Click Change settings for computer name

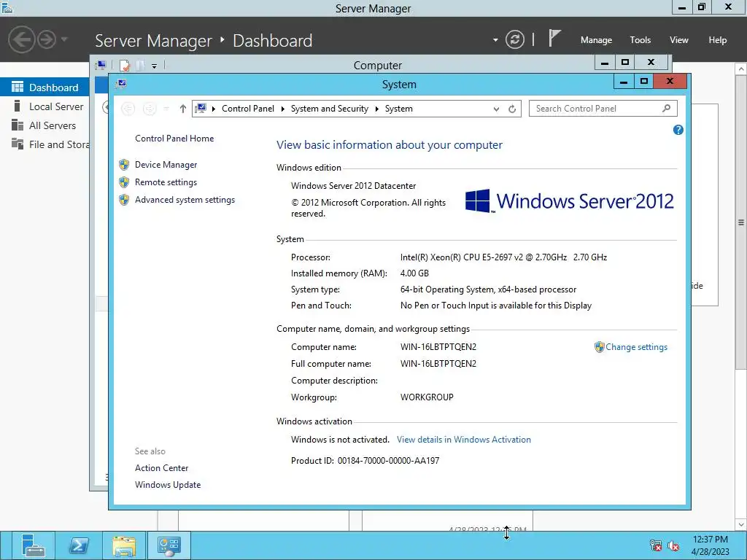(636, 347)
